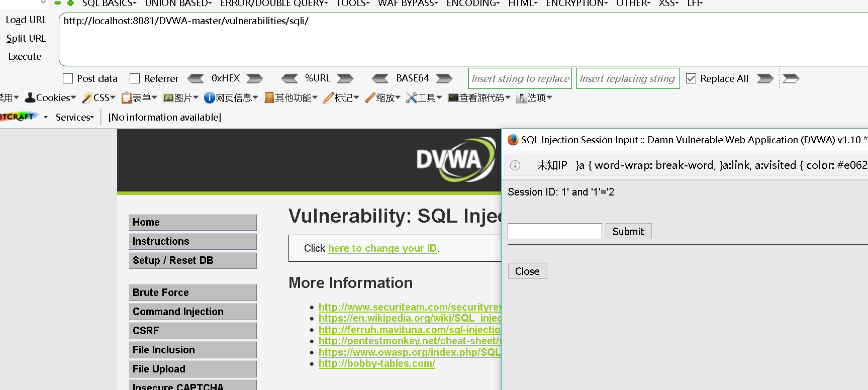Screen dimensions: 868x390
Task: Open the ENCRYPTION dropdown menu
Action: [x=577, y=3]
